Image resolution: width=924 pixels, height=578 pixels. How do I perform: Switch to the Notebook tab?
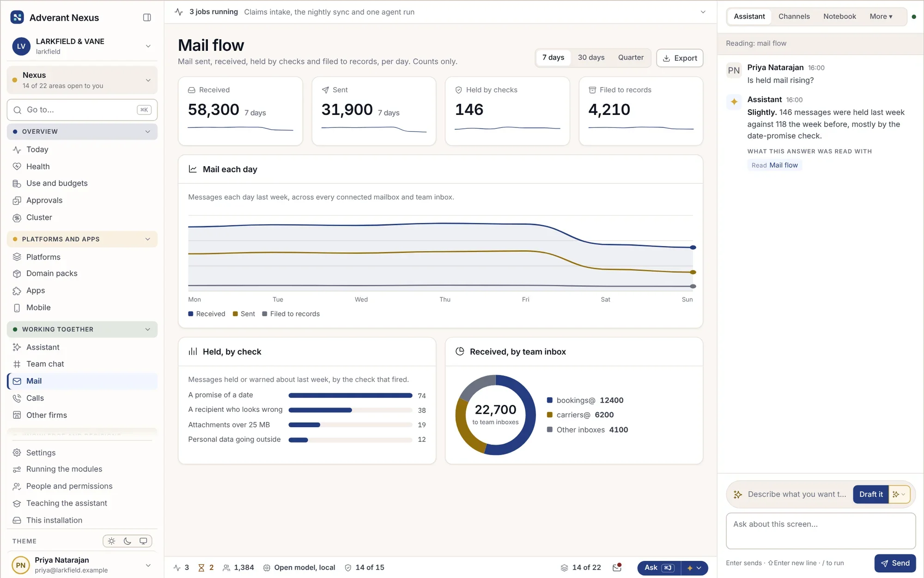[839, 17]
